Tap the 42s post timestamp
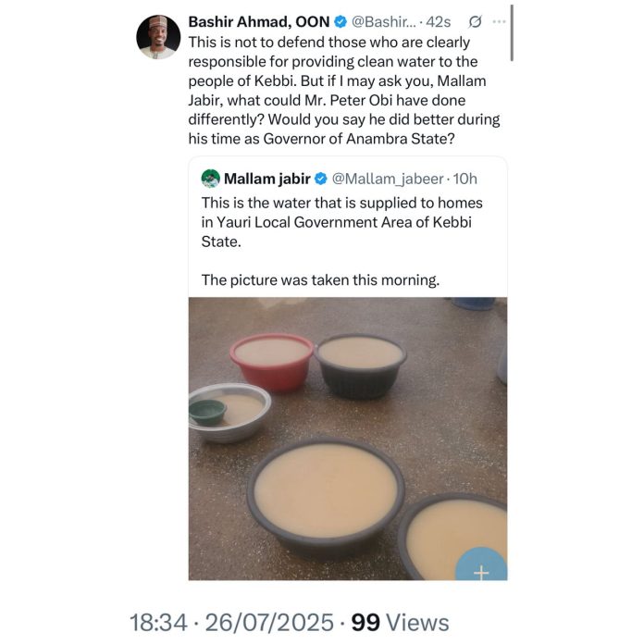 point(439,22)
